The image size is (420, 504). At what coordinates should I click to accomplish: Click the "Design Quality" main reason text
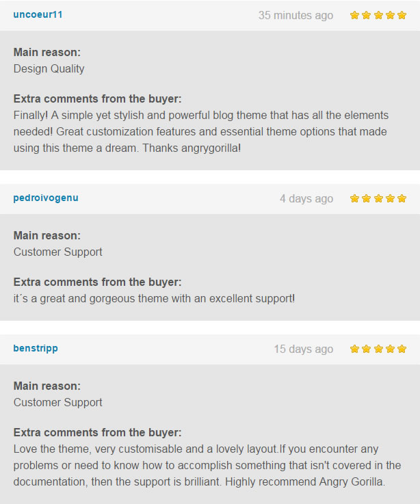click(x=49, y=68)
